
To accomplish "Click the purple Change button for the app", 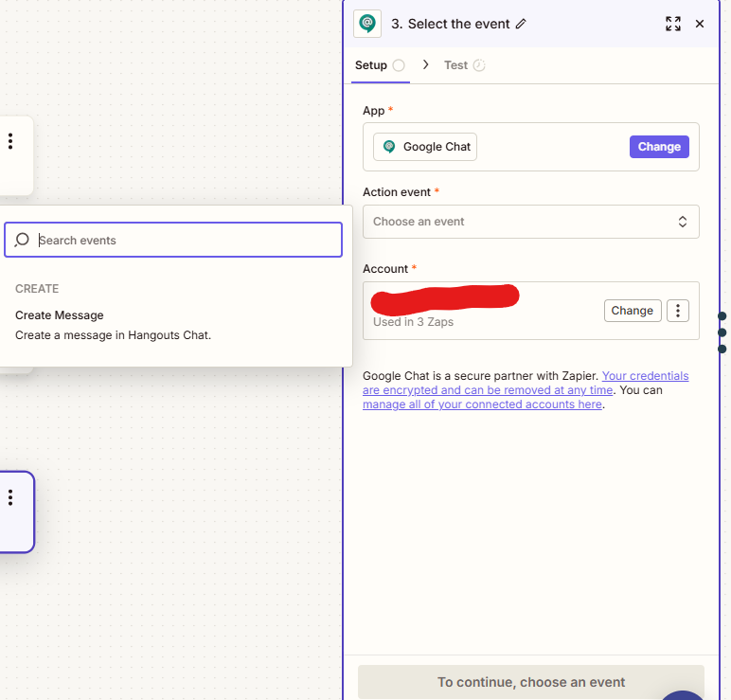I will (659, 147).
